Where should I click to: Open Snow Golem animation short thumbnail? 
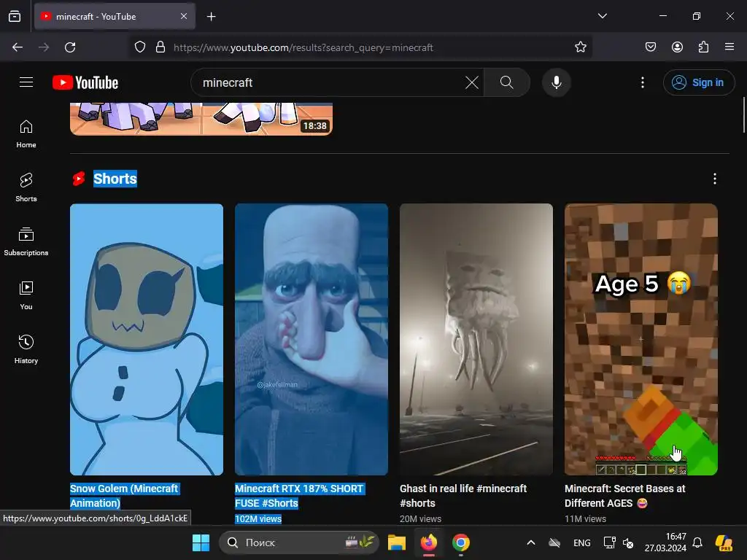point(146,339)
